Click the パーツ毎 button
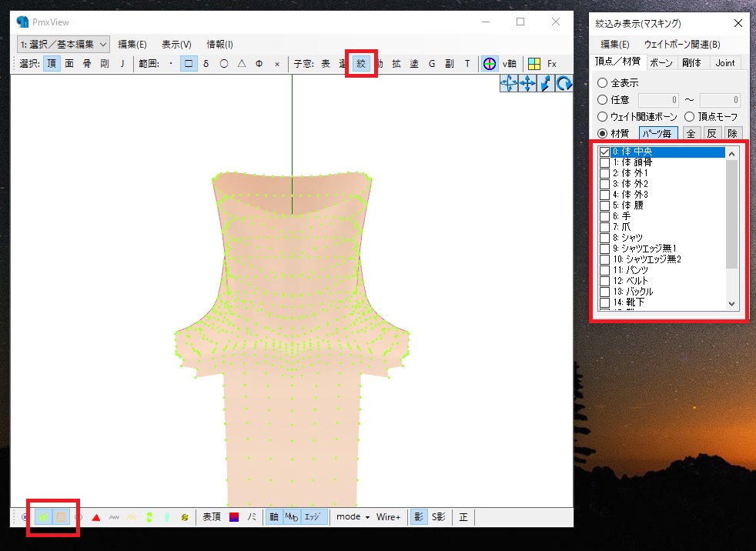 [x=658, y=134]
